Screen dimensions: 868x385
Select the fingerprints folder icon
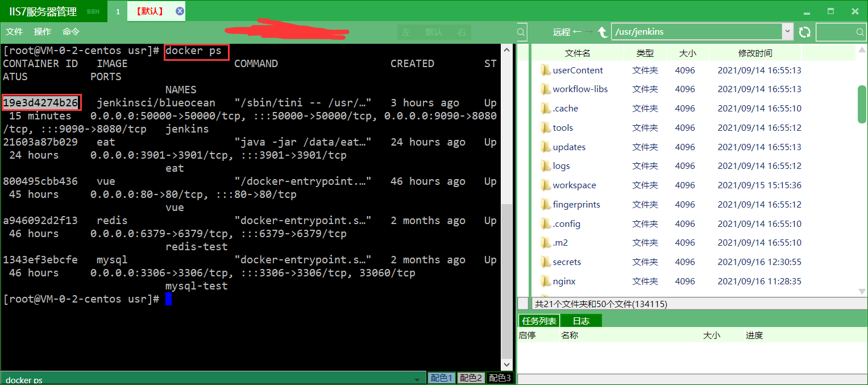point(546,204)
